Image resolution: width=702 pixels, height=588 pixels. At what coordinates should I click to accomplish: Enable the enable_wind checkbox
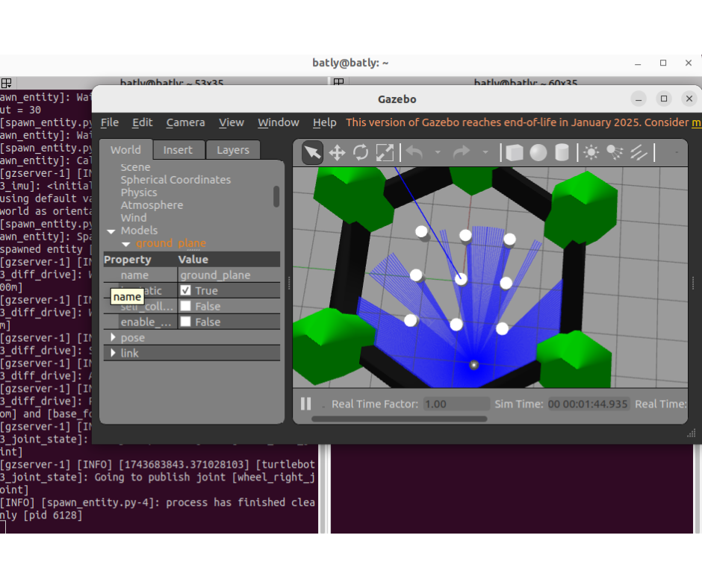[x=186, y=322]
